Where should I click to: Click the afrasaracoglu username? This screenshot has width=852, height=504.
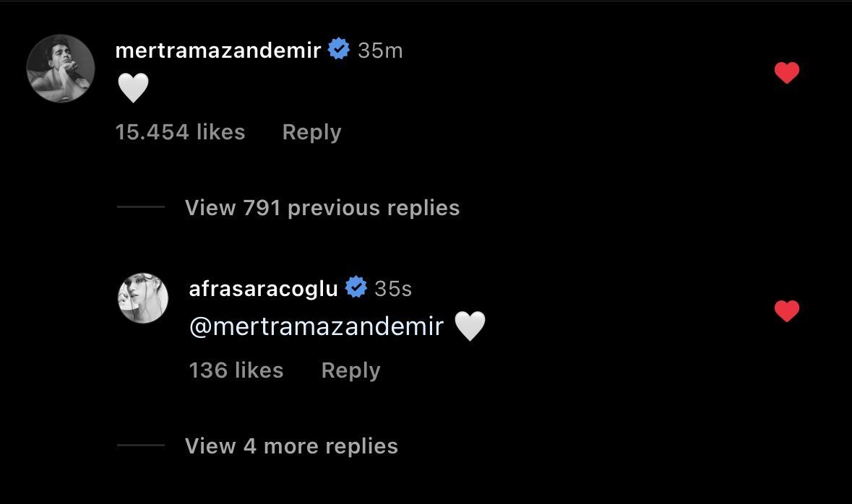click(x=263, y=289)
